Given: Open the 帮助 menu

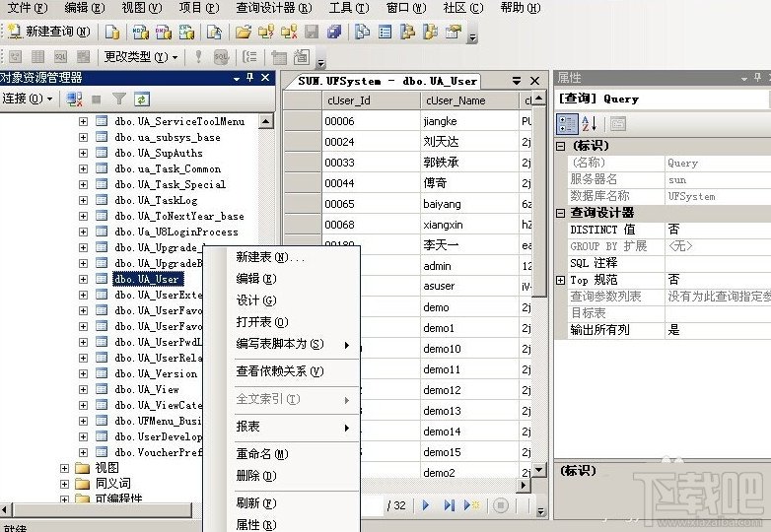Looking at the screenshot, I should click(521, 8).
